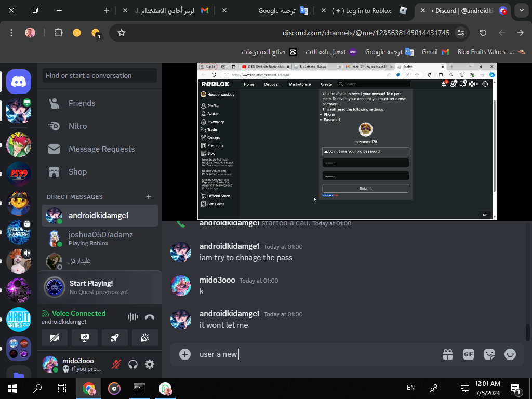Click the plus attach button in message box
Screen dimensions: 532x399
pos(185,354)
